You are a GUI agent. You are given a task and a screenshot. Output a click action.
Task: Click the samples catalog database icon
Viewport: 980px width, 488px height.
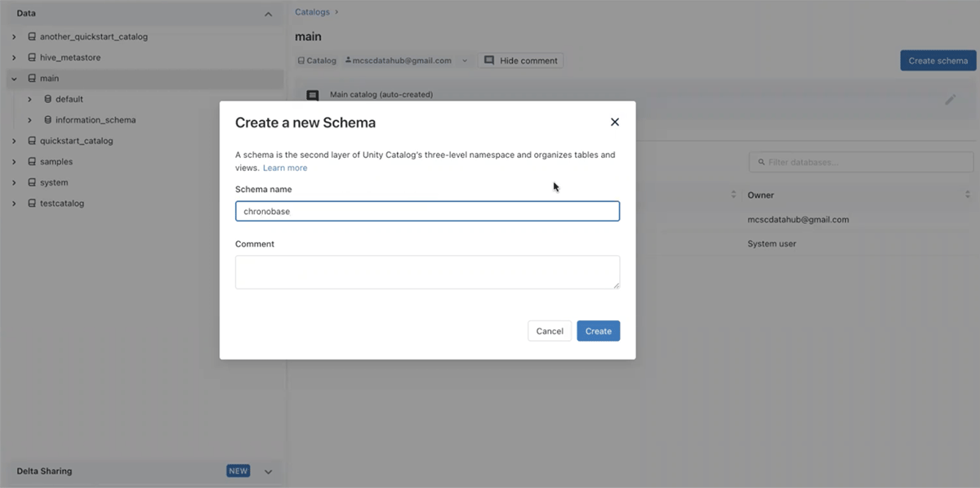pyautogui.click(x=32, y=162)
